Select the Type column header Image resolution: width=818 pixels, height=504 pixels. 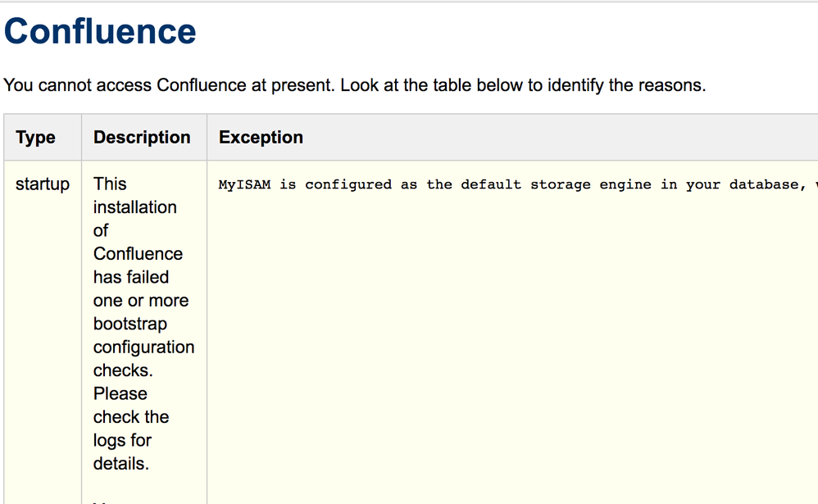35,138
